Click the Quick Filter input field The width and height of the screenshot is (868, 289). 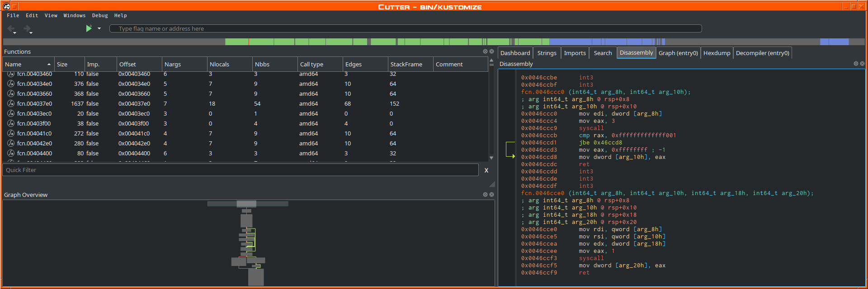[241, 170]
